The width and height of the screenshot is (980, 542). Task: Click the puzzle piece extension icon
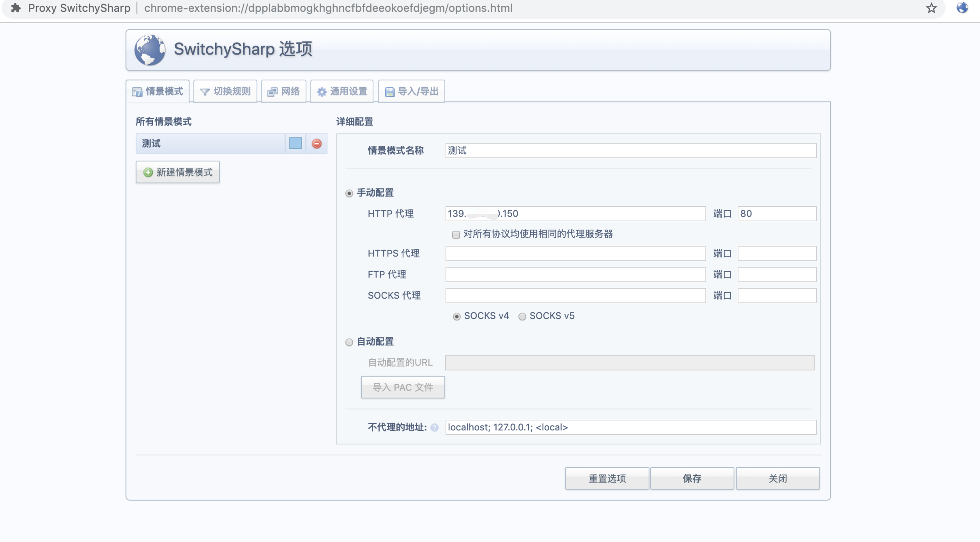(16, 8)
